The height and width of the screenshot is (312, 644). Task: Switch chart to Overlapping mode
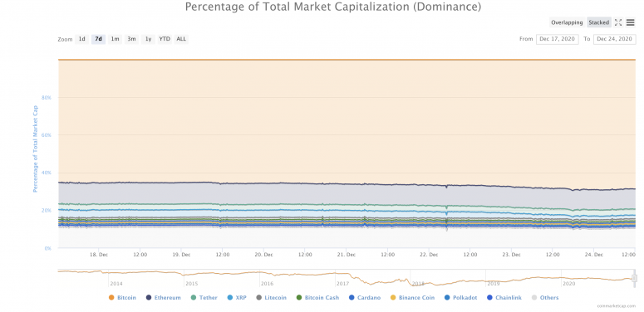coord(567,22)
